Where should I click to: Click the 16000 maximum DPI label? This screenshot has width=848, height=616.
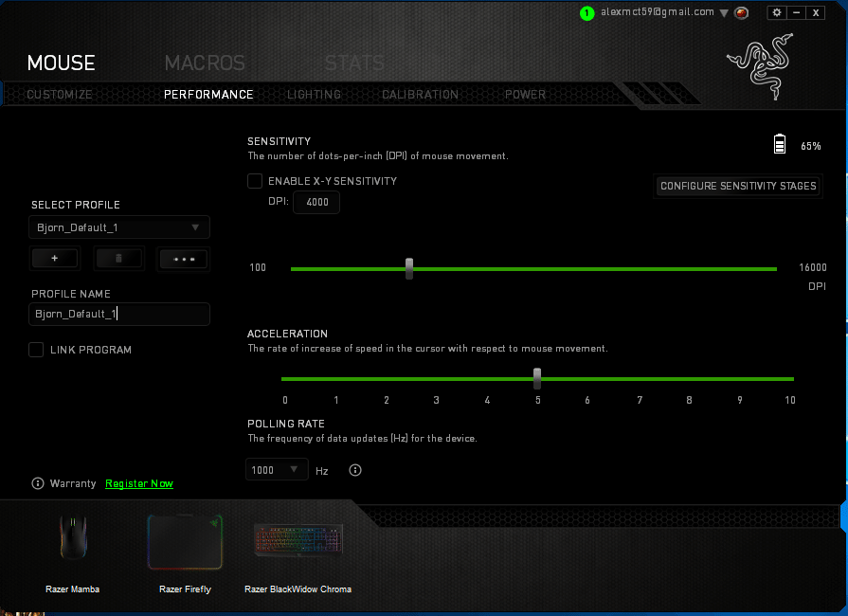pyautogui.click(x=813, y=267)
